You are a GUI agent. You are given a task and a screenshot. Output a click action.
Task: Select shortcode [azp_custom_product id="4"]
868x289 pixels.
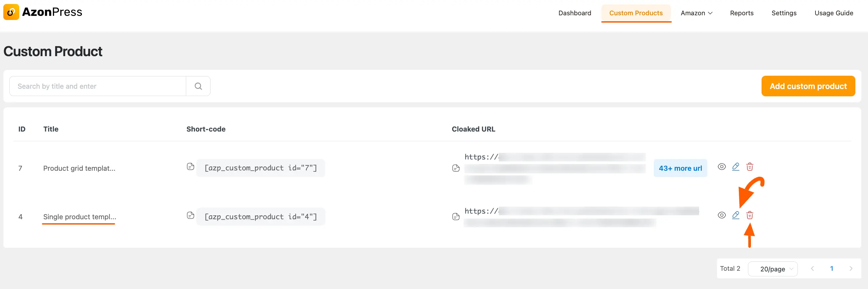[260, 217]
